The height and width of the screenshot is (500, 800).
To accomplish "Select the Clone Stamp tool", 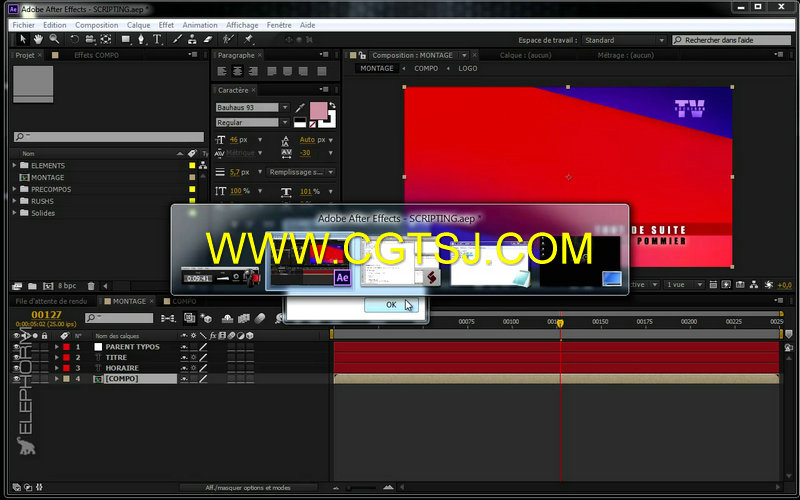I will click(192, 39).
